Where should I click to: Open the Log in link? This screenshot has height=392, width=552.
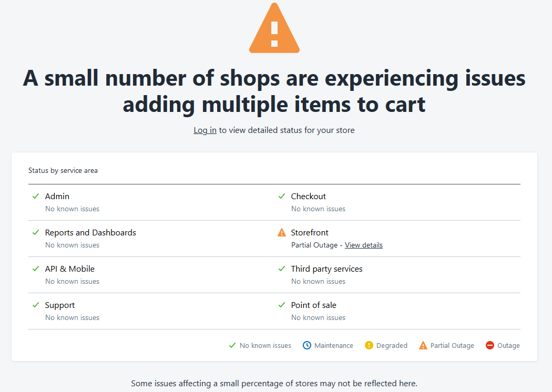click(x=205, y=130)
